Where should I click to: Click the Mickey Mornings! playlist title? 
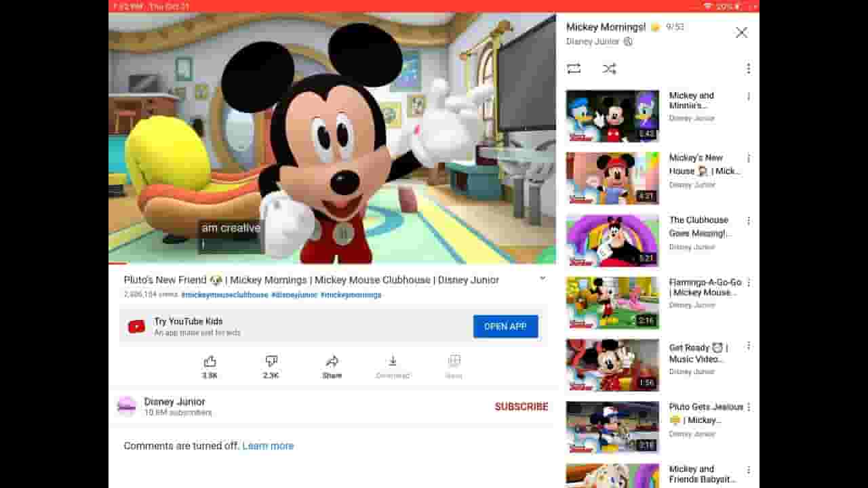[x=606, y=27]
